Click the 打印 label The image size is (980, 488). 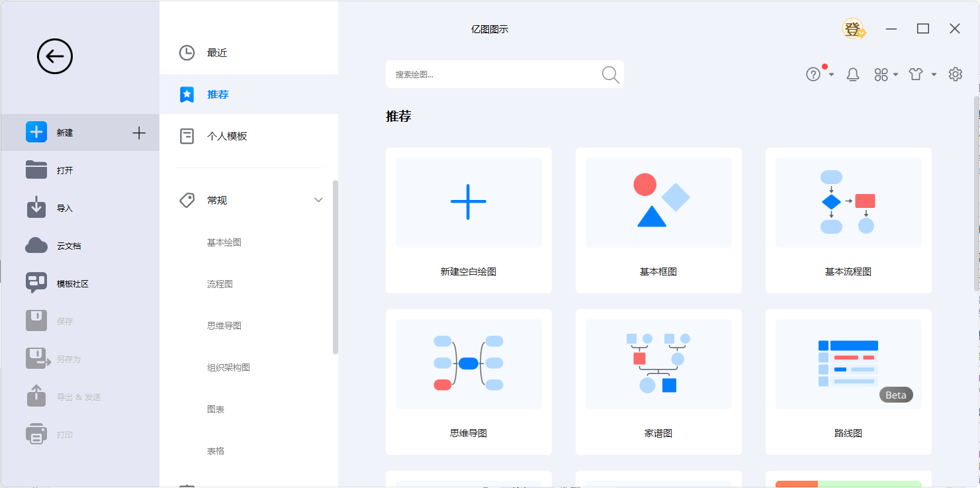pyautogui.click(x=65, y=434)
